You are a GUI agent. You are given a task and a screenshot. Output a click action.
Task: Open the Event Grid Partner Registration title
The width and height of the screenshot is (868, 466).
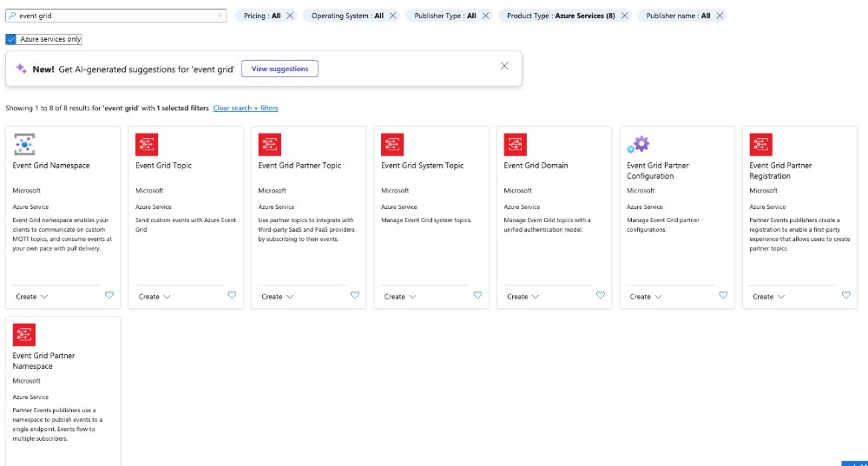click(780, 170)
